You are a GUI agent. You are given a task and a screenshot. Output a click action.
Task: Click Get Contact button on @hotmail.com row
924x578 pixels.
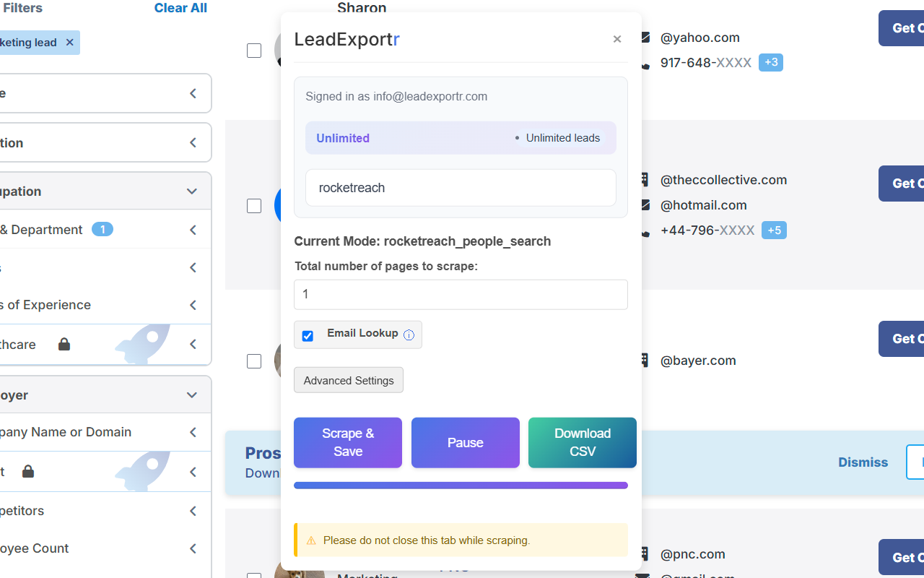(901, 184)
